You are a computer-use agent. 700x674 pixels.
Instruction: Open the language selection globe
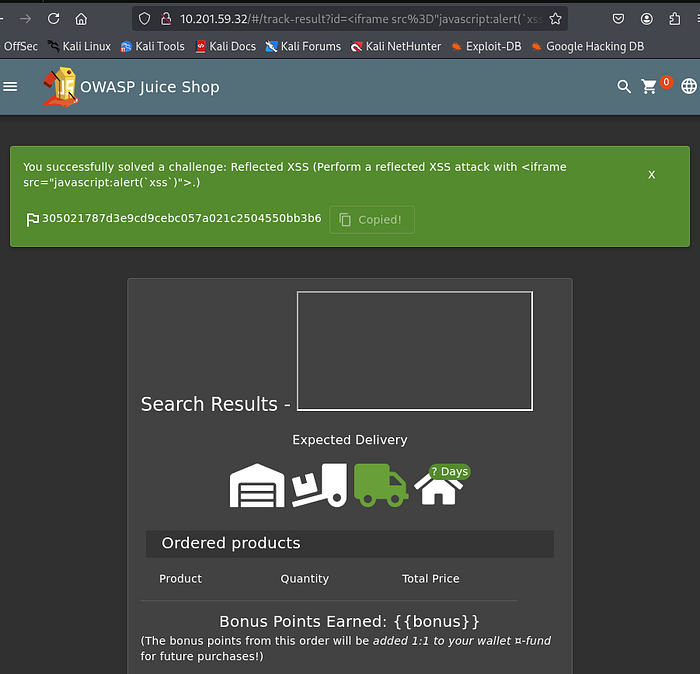(688, 86)
